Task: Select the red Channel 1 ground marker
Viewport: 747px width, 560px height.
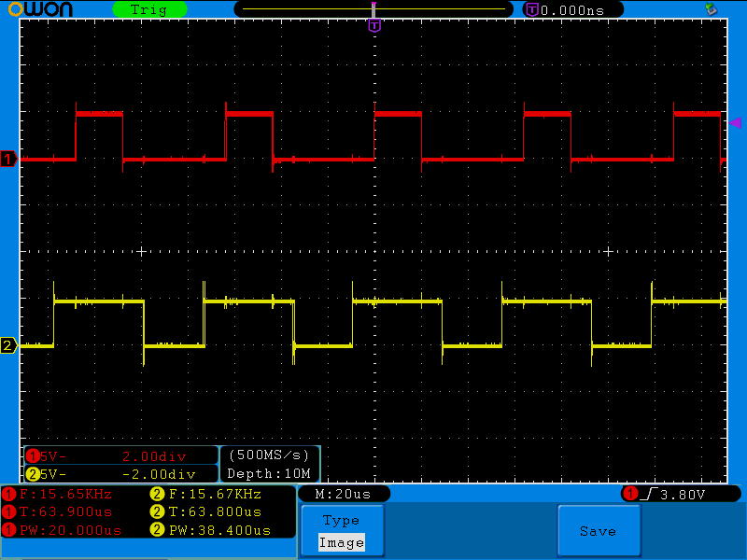Action: pos(7,160)
